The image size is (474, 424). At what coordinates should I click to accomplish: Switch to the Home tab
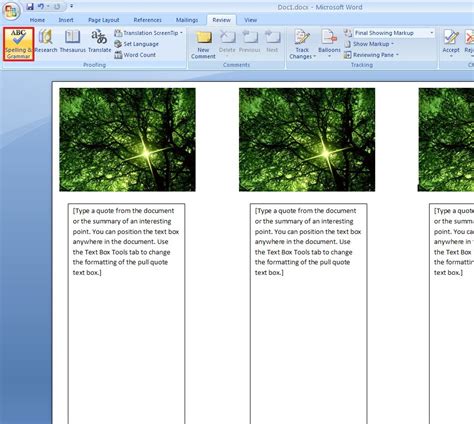click(x=37, y=20)
